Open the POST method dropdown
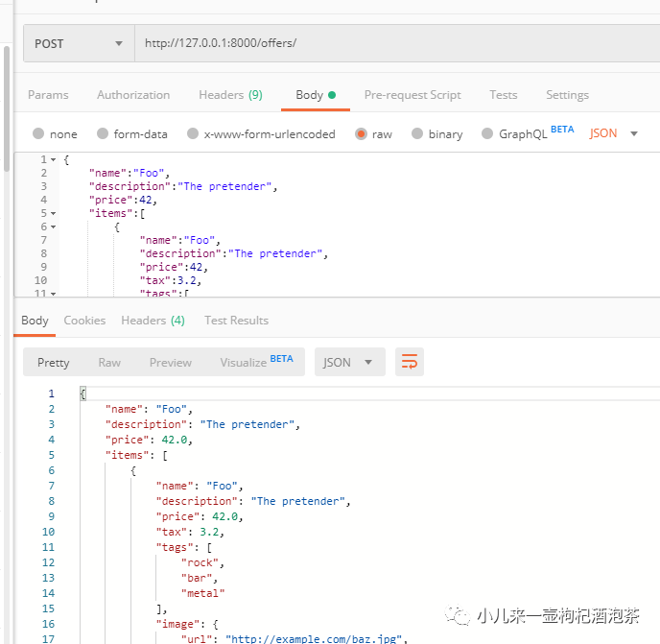 tap(79, 43)
